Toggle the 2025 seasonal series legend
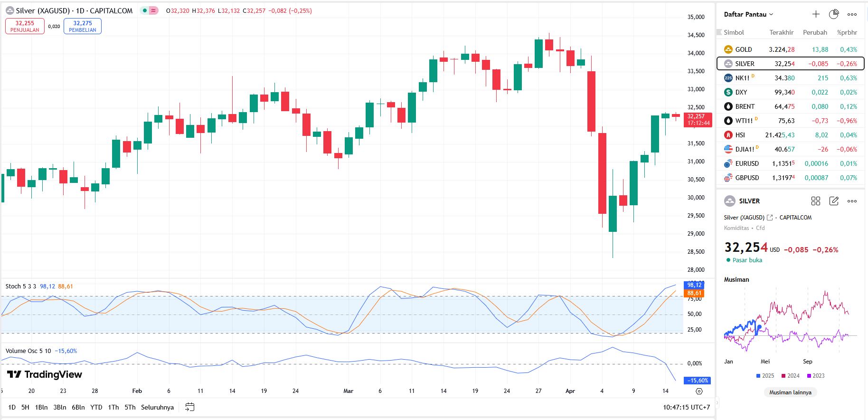This screenshot has height=420, width=868. click(x=764, y=376)
